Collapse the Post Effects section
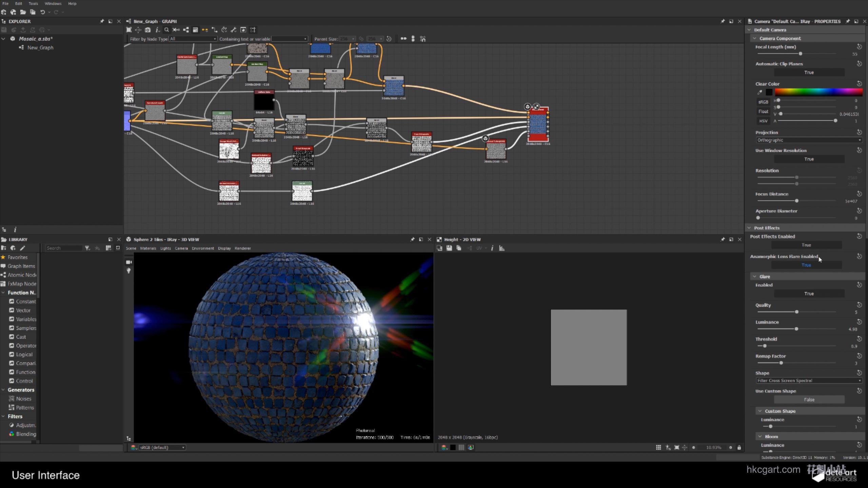Image resolution: width=868 pixels, height=488 pixels. tap(749, 228)
